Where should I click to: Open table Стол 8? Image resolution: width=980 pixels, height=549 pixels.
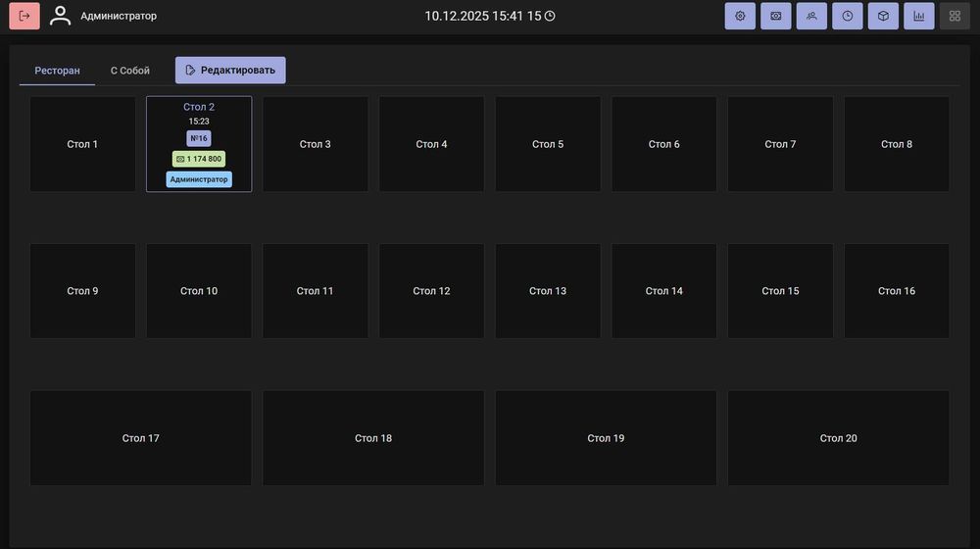tap(897, 144)
